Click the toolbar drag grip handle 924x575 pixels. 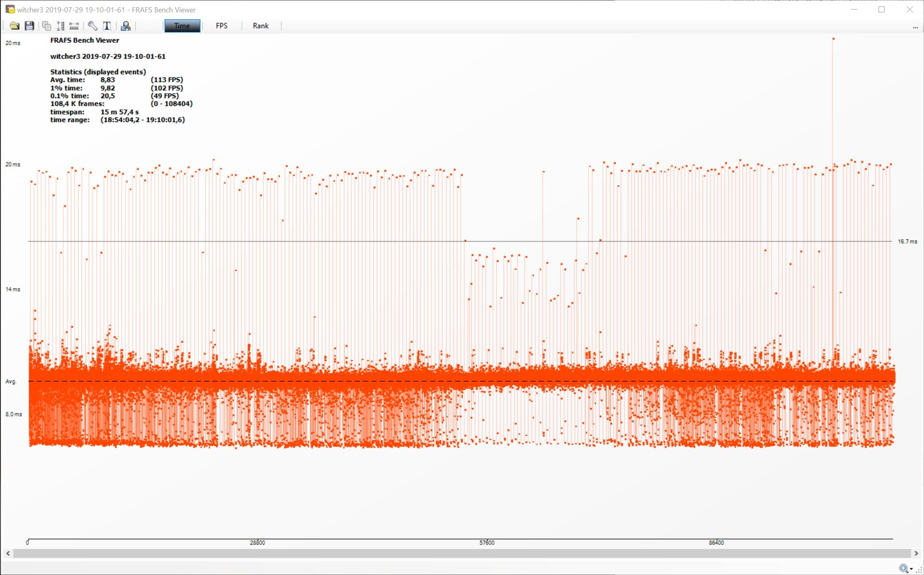coord(4,26)
